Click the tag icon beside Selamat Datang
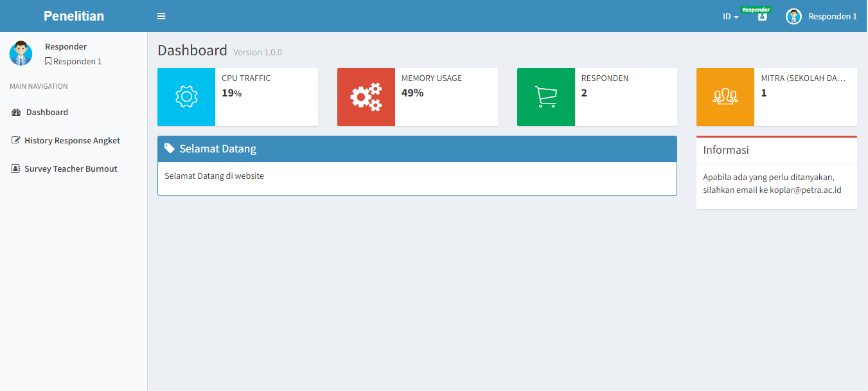Screen dimensions: 868x391 pos(170,149)
